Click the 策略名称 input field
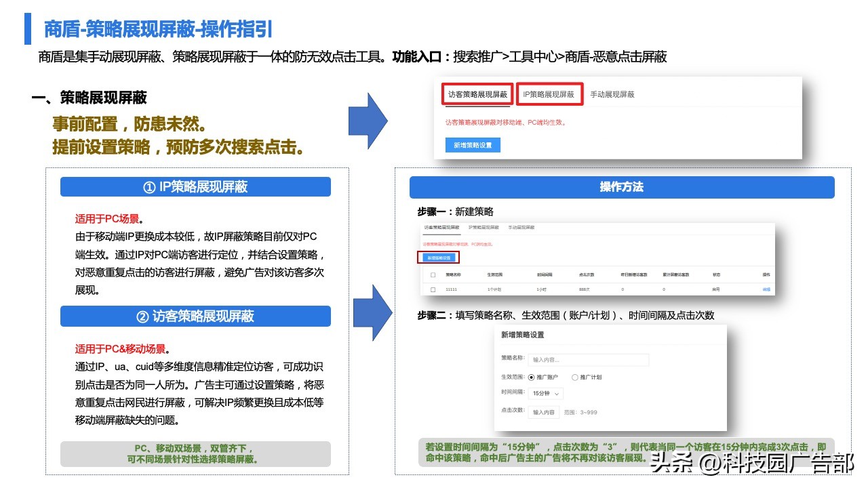The width and height of the screenshot is (868, 488). (x=587, y=359)
